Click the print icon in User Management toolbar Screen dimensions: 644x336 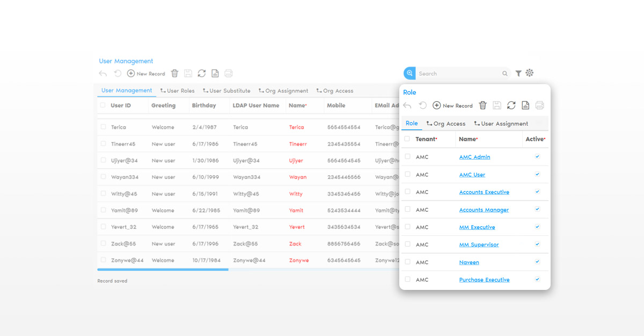229,73
